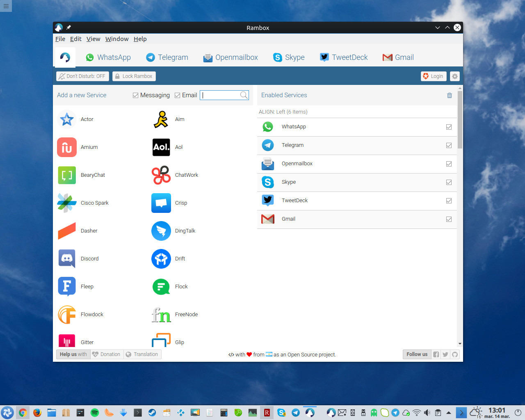525x420 pixels.
Task: Open Rambox Facebook page icon
Action: [436, 354]
